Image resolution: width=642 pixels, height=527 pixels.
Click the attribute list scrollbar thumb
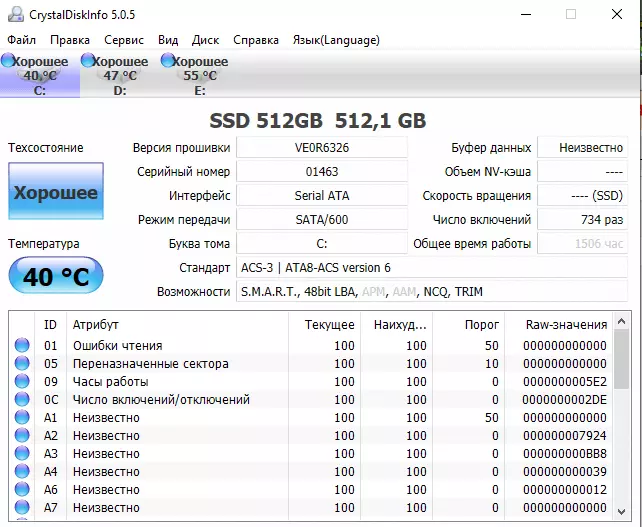[x=622, y=360]
